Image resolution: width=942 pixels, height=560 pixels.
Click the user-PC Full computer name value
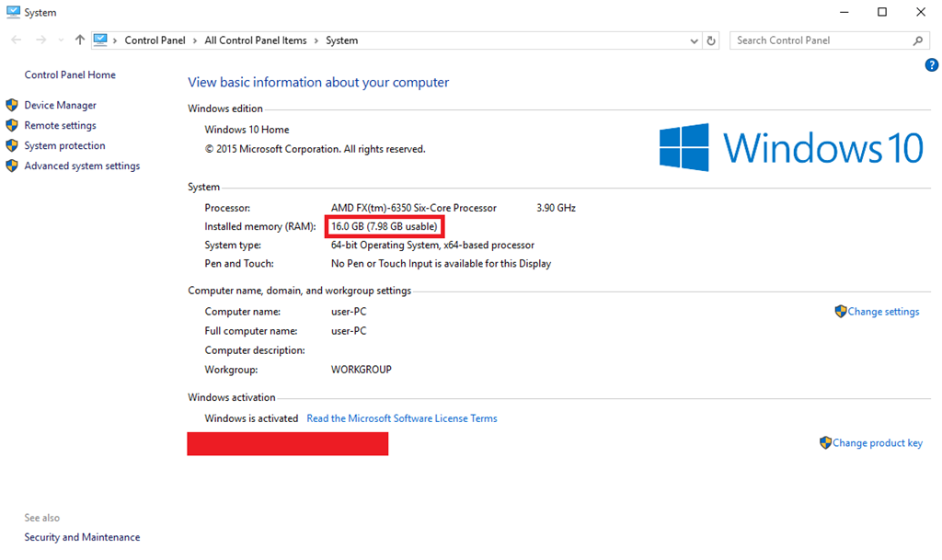tap(349, 331)
